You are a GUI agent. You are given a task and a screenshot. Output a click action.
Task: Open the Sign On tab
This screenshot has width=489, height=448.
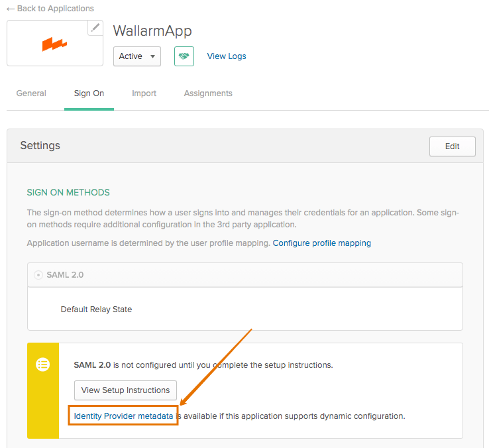(x=89, y=93)
